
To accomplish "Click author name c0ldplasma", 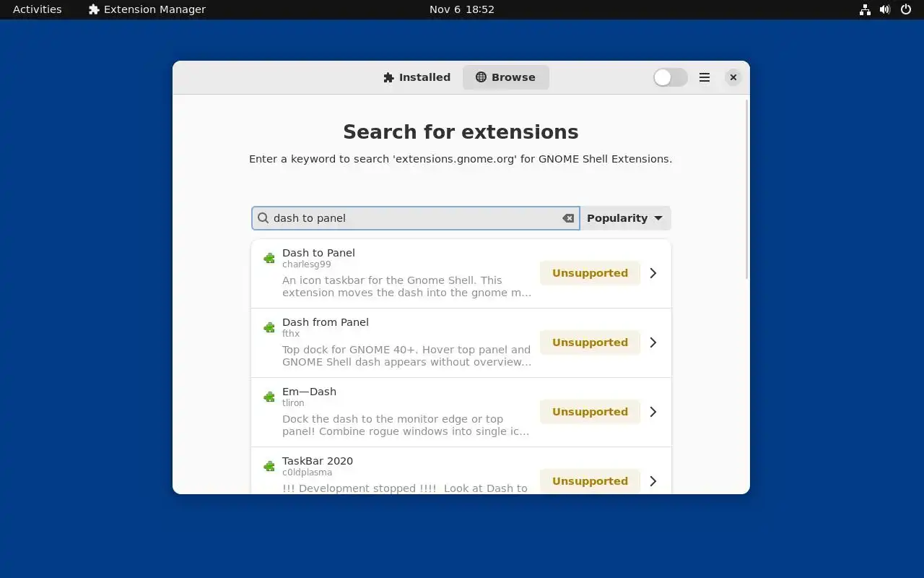I will point(308,473).
